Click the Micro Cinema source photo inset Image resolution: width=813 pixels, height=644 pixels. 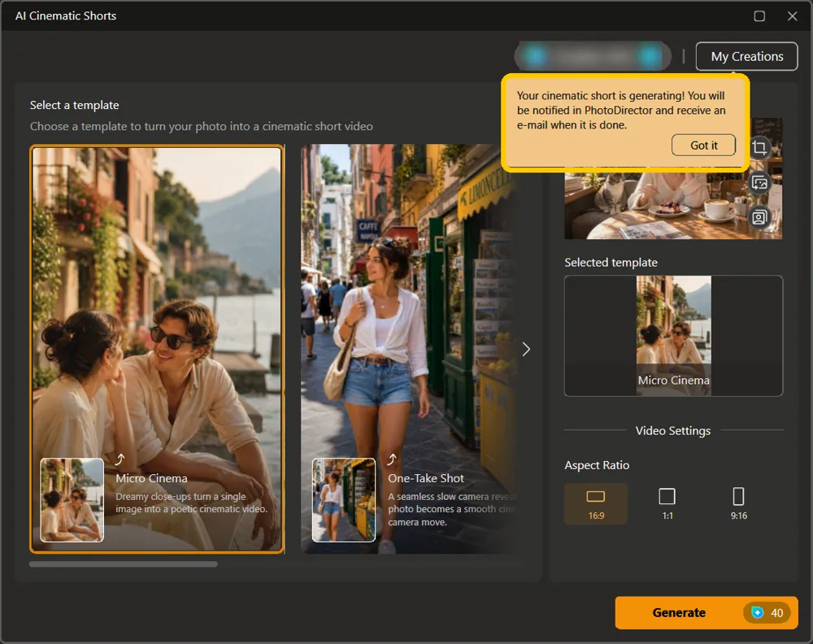tap(72, 500)
